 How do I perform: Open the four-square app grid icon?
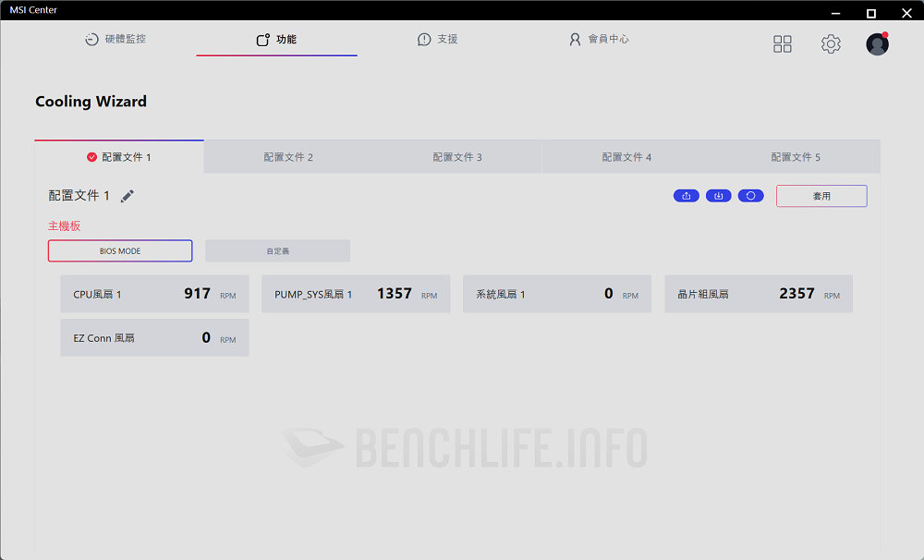(x=782, y=43)
